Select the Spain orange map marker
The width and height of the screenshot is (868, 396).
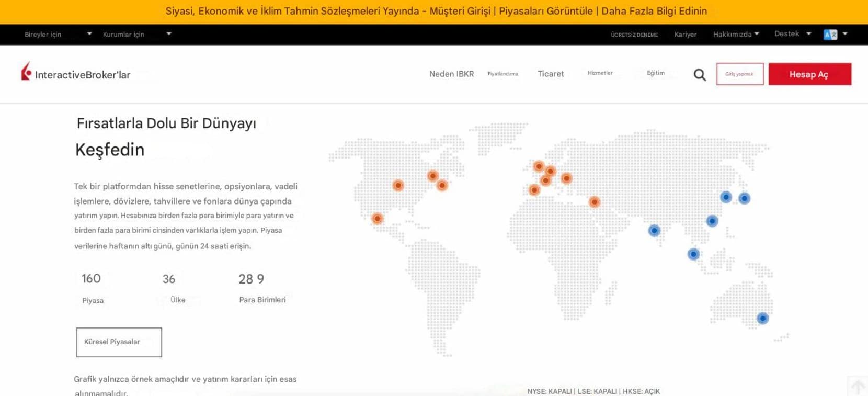(x=534, y=189)
